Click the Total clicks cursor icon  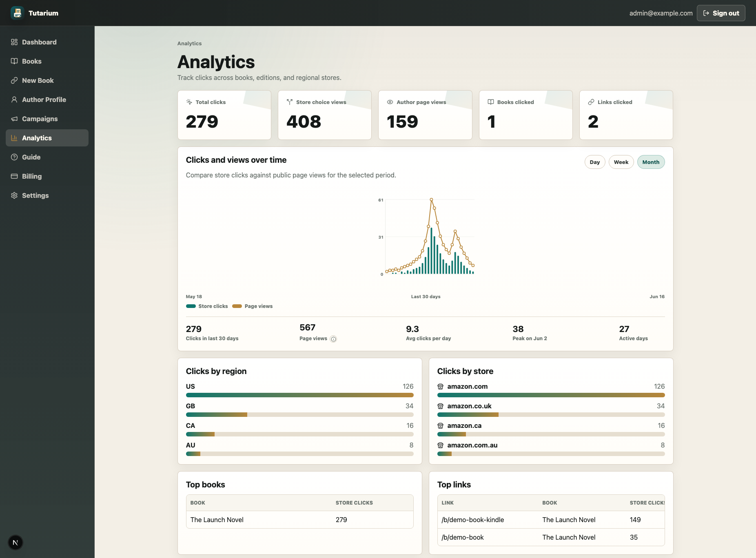(189, 102)
